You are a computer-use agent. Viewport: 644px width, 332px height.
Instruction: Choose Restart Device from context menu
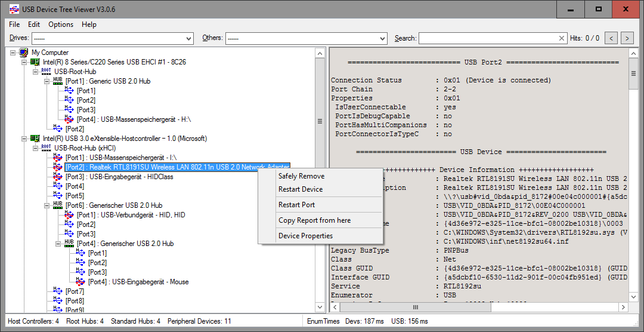tap(321, 189)
